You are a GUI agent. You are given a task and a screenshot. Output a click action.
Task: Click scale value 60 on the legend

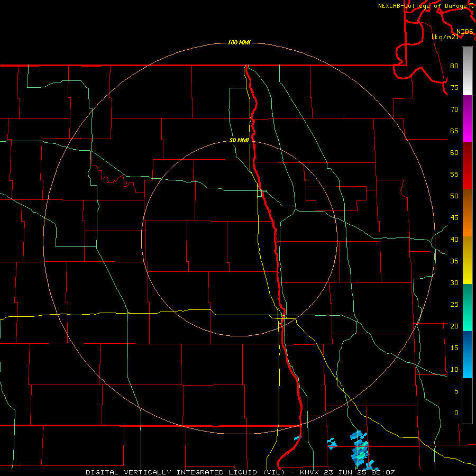click(454, 153)
